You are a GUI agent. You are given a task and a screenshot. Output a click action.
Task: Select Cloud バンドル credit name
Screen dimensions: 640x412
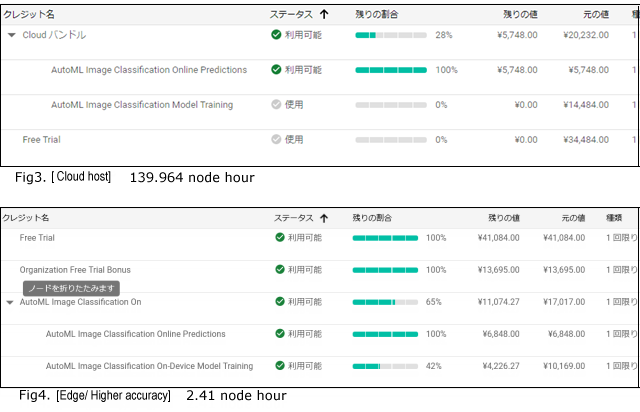pyautogui.click(x=54, y=35)
